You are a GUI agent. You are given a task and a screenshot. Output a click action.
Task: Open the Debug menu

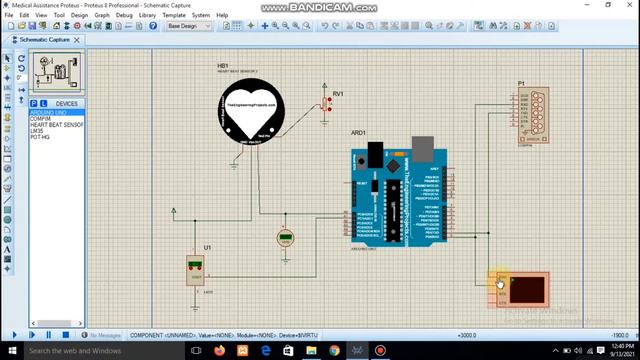pos(124,15)
